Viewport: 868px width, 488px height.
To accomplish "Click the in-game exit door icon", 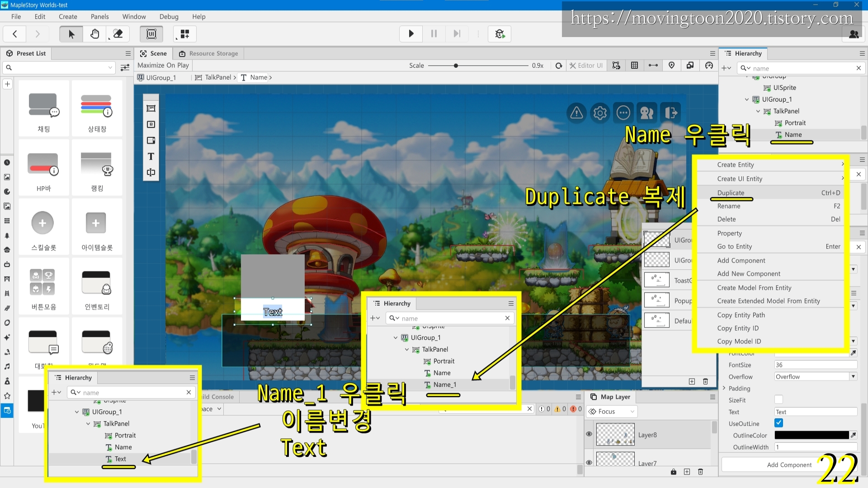I will coord(670,113).
